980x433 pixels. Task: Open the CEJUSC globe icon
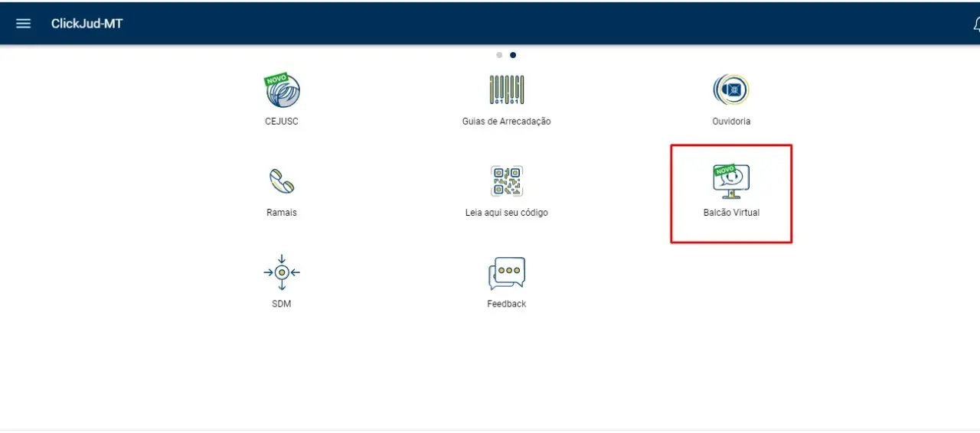[x=282, y=90]
